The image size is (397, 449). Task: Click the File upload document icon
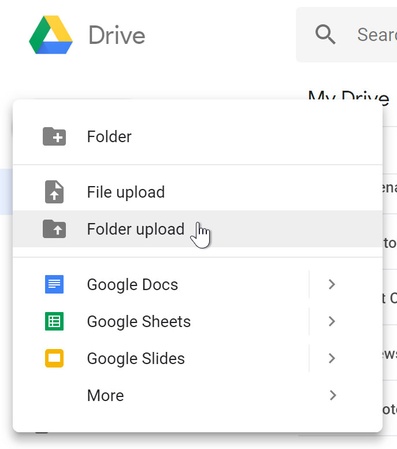[x=54, y=192]
